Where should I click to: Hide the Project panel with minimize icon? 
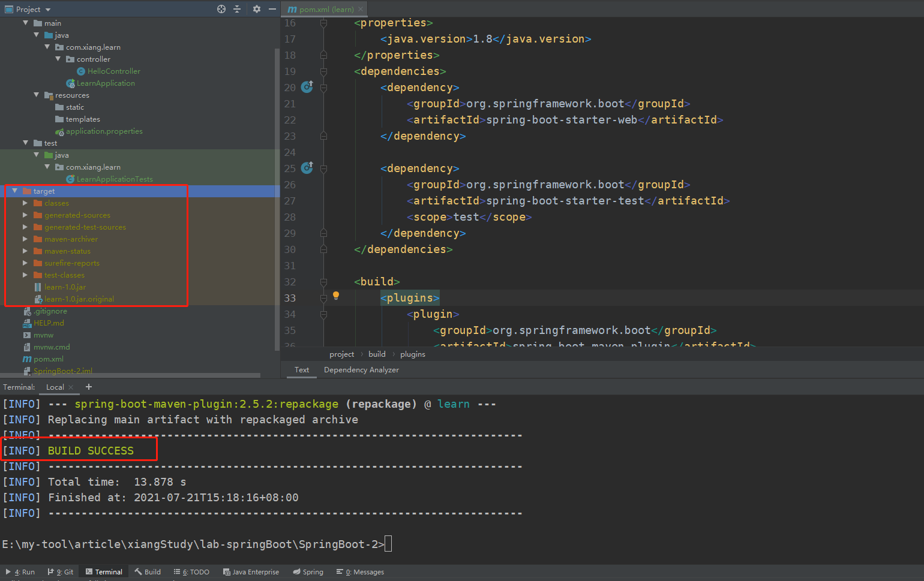[272, 9]
